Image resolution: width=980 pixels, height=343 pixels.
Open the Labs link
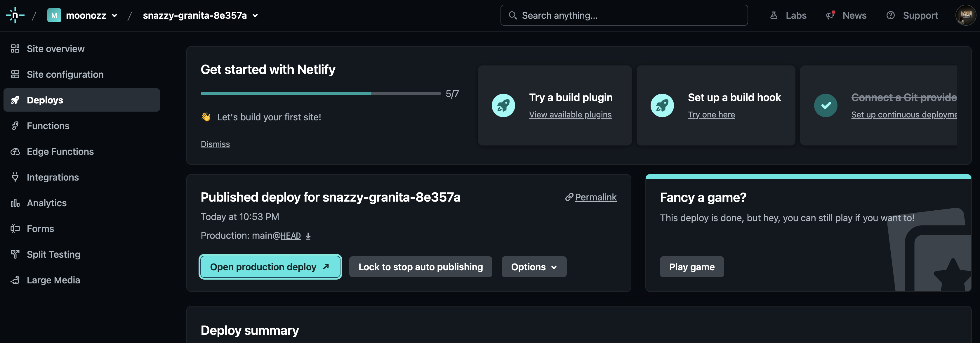[x=796, y=15]
